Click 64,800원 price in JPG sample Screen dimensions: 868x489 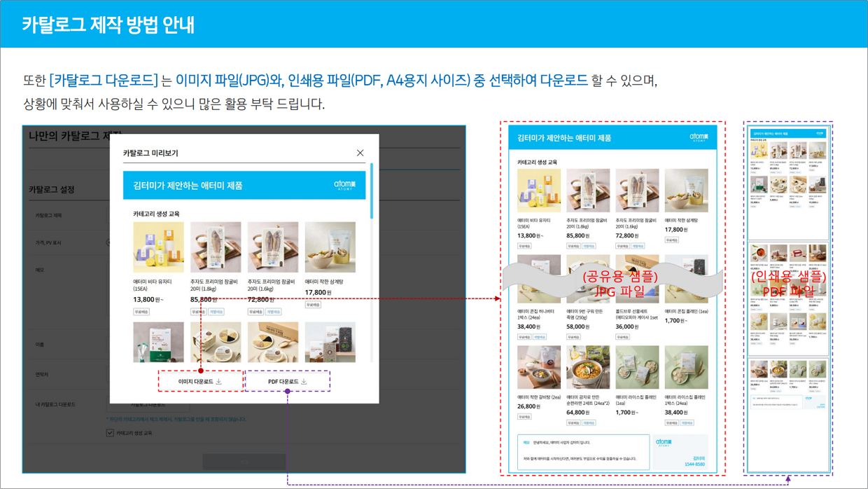pos(577,413)
